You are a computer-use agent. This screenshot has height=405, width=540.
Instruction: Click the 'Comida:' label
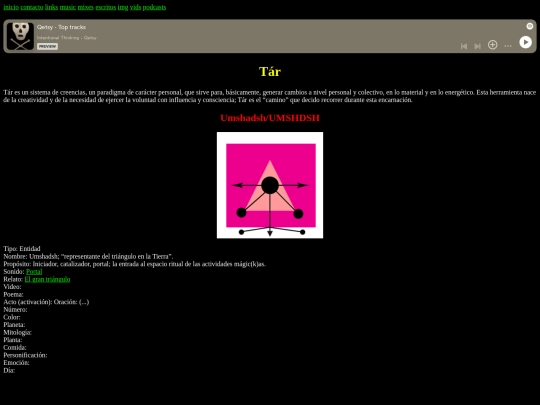tap(15, 347)
